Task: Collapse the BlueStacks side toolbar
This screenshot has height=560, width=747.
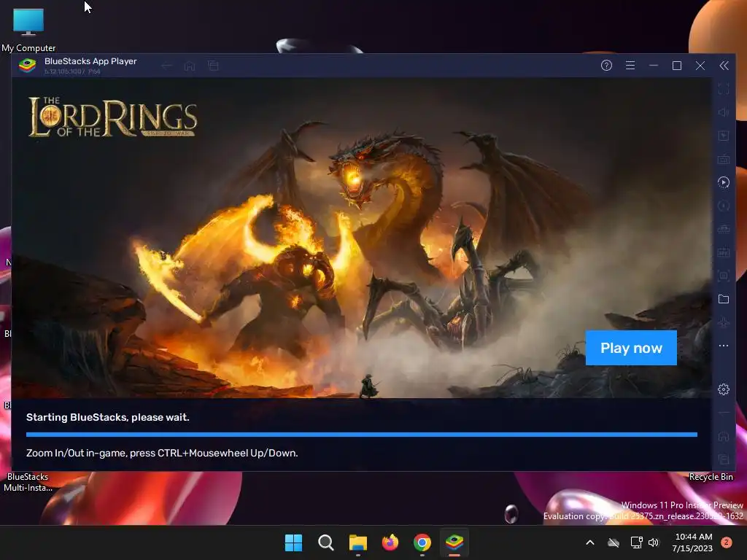Action: coord(724,65)
